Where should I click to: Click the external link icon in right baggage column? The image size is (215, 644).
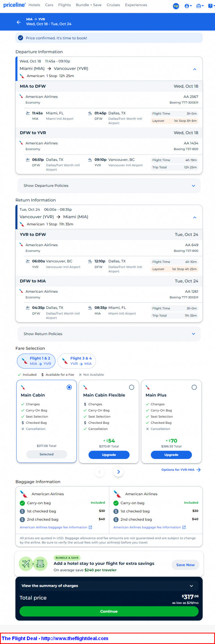click(184, 527)
